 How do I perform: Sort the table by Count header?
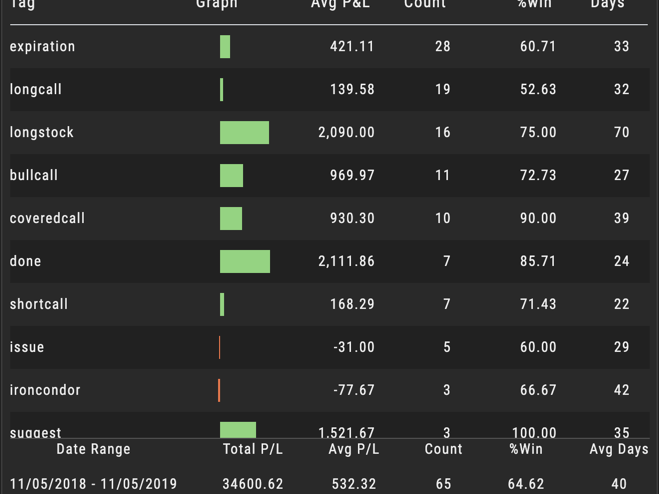point(425,5)
